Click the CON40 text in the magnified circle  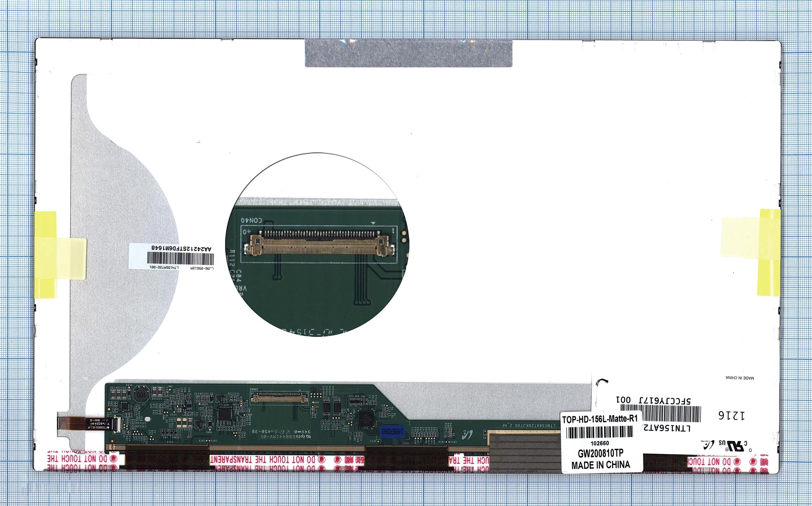click(251, 221)
